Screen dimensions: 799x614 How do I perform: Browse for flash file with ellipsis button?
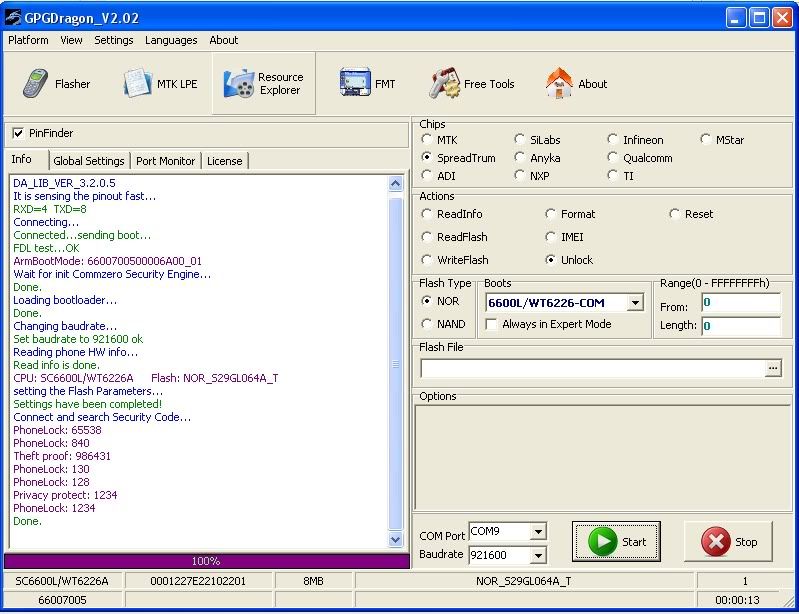773,368
